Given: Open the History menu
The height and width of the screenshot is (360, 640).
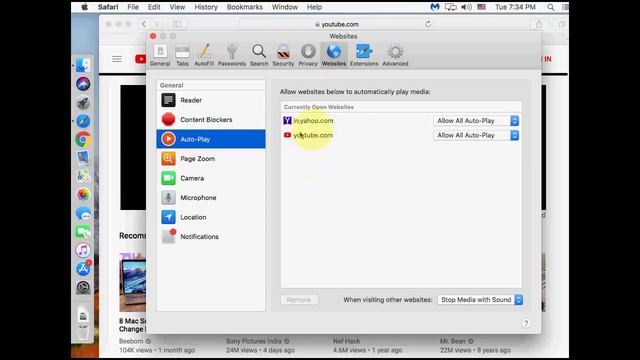Looking at the screenshot, I should coord(206,7).
